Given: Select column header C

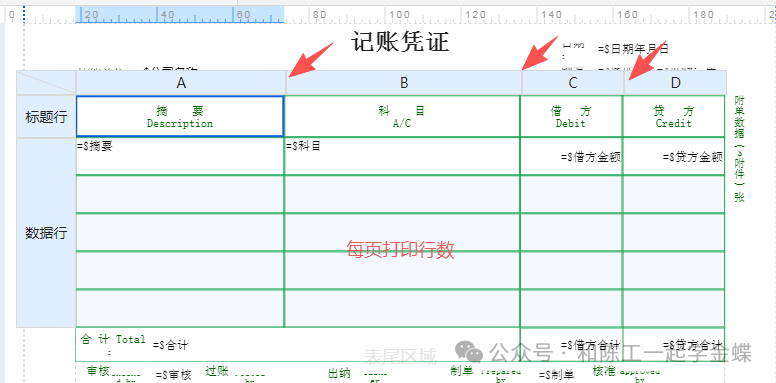Looking at the screenshot, I should pyautogui.click(x=573, y=83).
